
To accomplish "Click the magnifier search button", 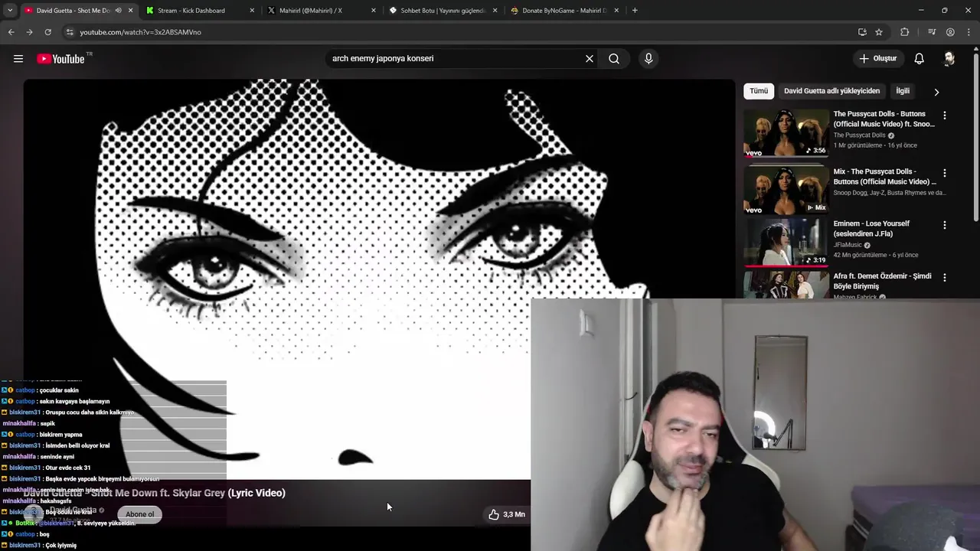I will (614, 59).
